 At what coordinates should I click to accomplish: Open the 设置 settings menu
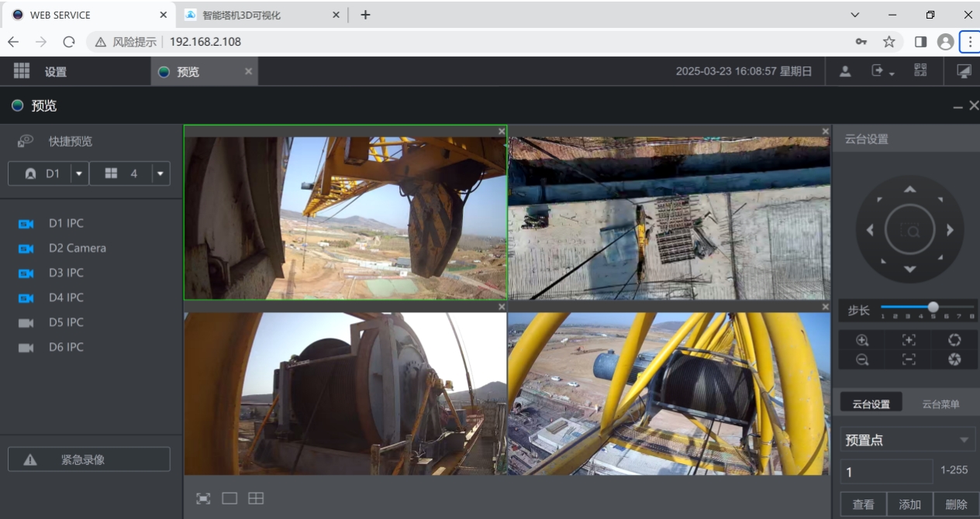[x=55, y=72]
